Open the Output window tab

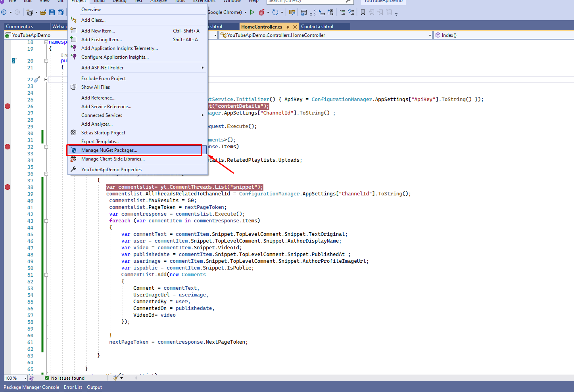(x=94, y=387)
